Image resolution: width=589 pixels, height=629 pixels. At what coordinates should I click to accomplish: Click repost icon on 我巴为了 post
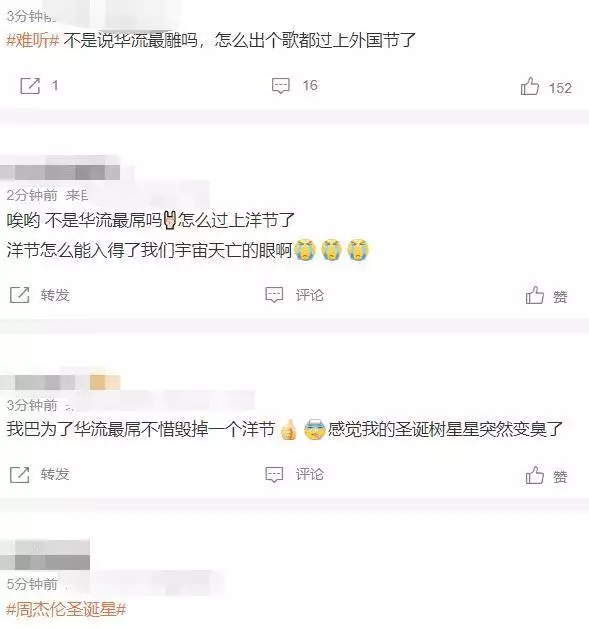click(x=20, y=475)
